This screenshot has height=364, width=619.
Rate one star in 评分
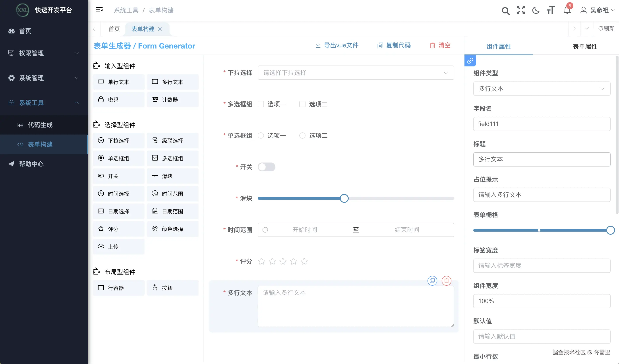pyautogui.click(x=262, y=261)
